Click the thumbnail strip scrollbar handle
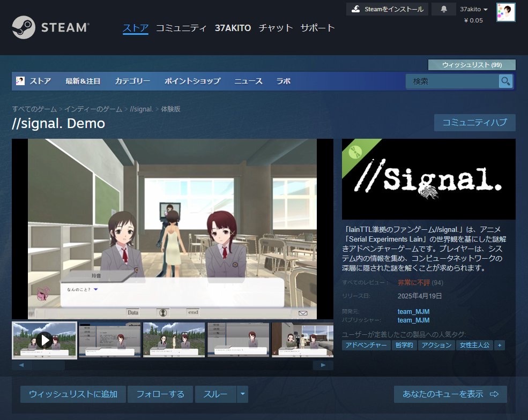The height and width of the screenshot is (420, 528). (48, 365)
